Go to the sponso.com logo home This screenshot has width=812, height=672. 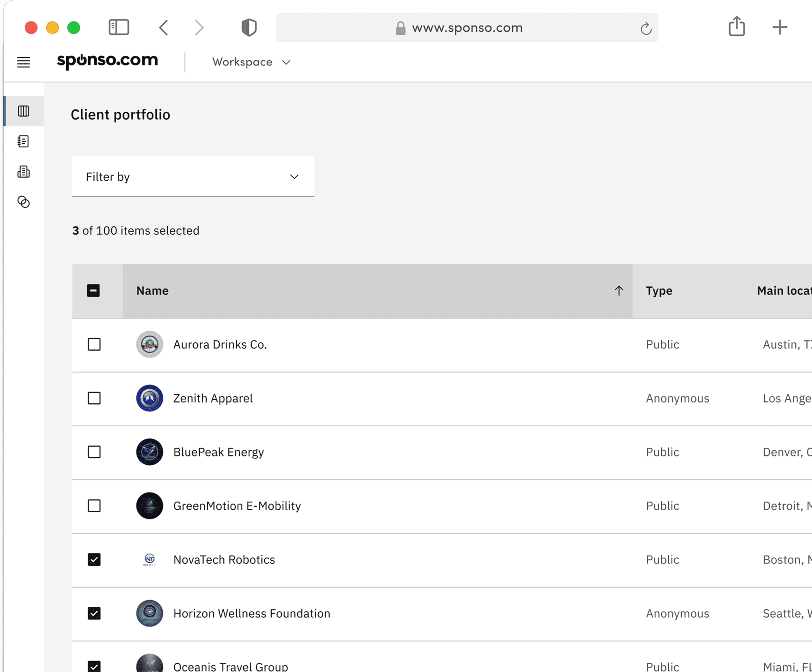[108, 61]
